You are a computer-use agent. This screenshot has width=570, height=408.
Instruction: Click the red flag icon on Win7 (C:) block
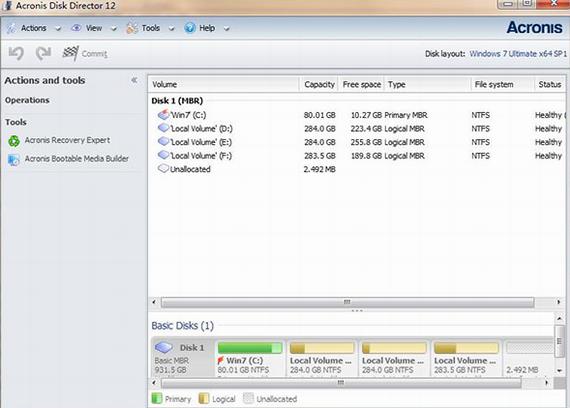(x=220, y=360)
